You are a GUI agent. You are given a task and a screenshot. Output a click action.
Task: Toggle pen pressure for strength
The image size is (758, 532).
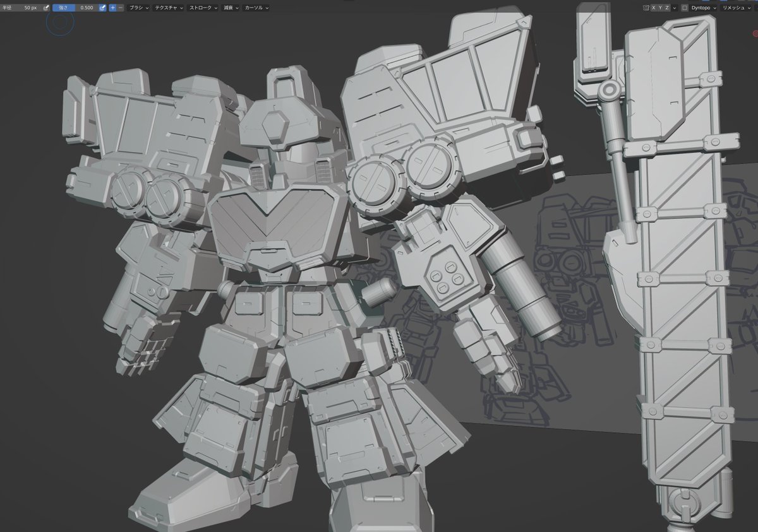102,8
